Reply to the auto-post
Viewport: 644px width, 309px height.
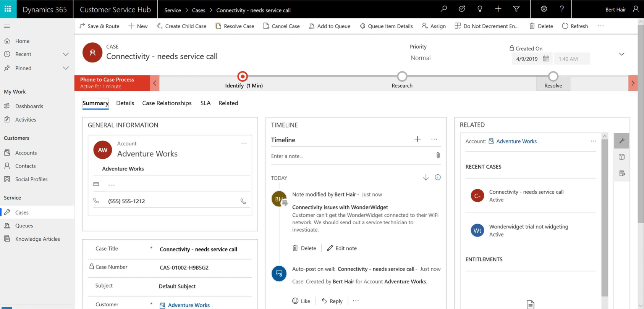tap(332, 301)
